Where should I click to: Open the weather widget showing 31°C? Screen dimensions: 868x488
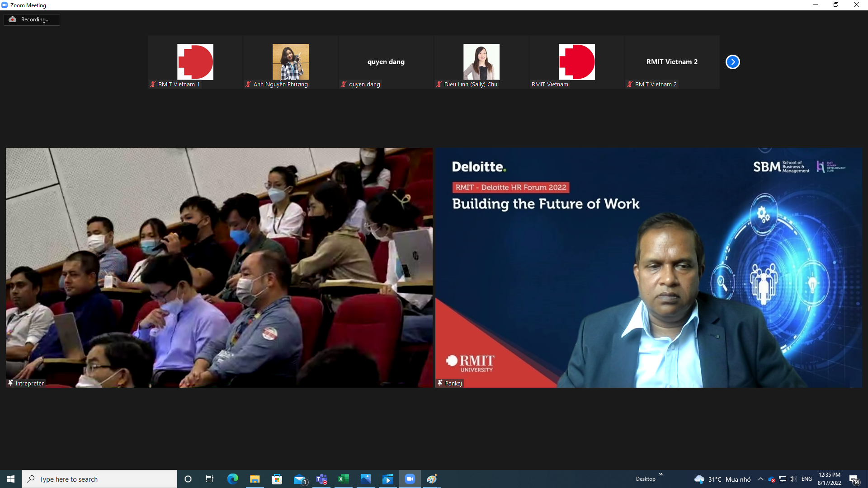coord(722,479)
